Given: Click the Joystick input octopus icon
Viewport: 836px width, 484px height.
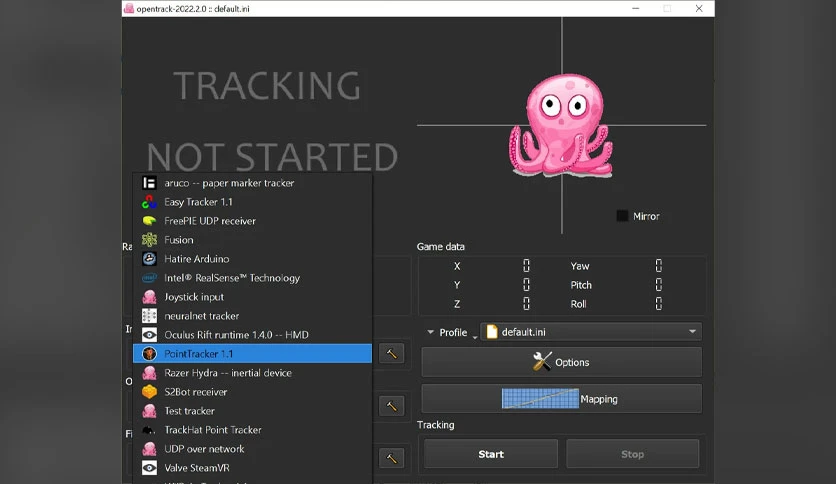Looking at the screenshot, I should (149, 297).
